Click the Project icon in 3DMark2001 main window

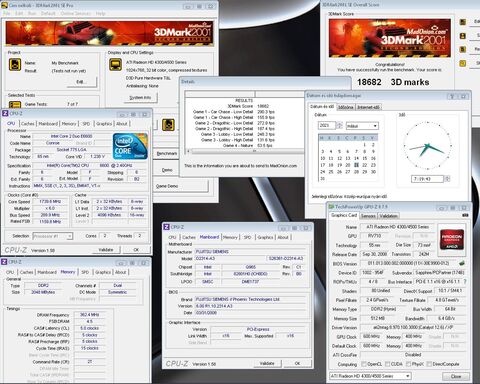point(15,64)
